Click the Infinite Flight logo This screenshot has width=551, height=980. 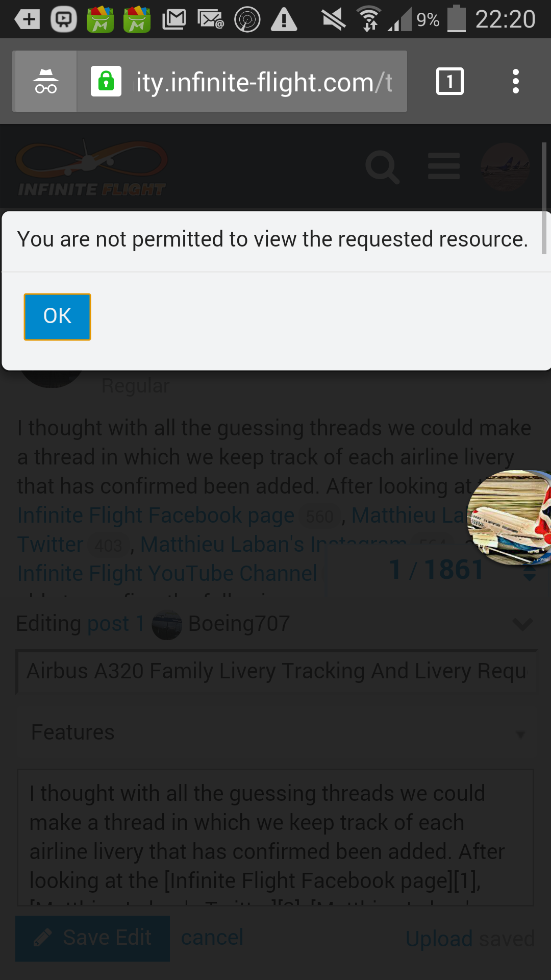(x=92, y=168)
